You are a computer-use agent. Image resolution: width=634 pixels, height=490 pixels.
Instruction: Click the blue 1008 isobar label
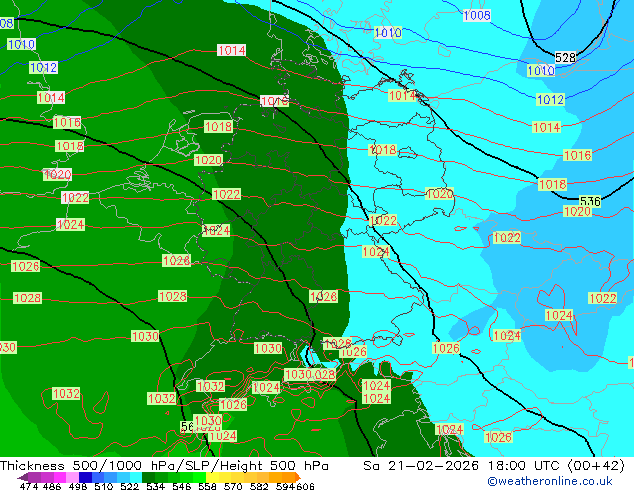coord(477,15)
